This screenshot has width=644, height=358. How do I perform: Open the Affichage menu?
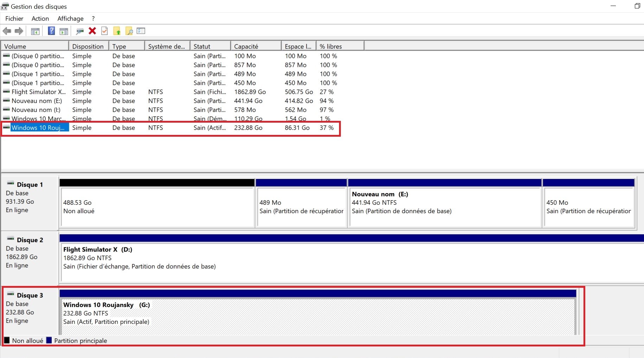(70, 19)
